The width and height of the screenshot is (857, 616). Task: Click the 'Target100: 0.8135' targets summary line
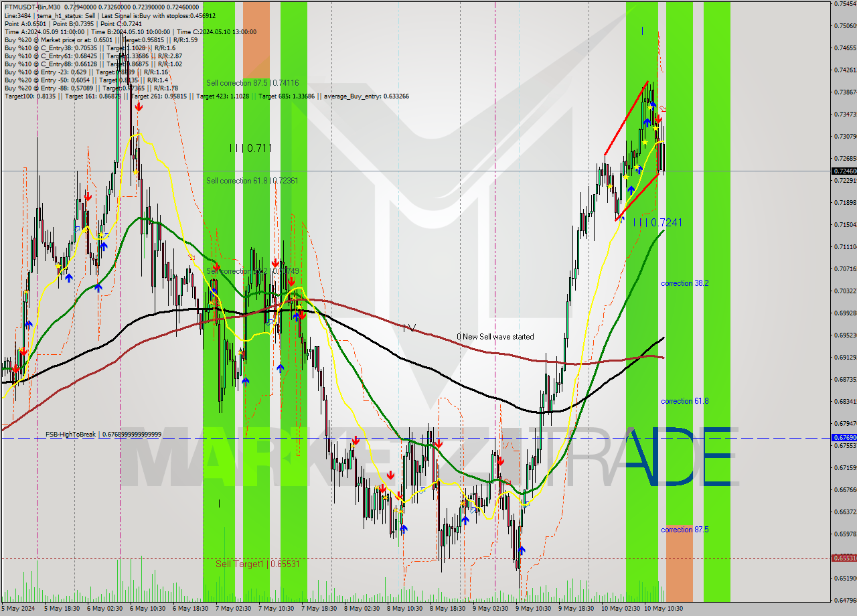click(206, 96)
